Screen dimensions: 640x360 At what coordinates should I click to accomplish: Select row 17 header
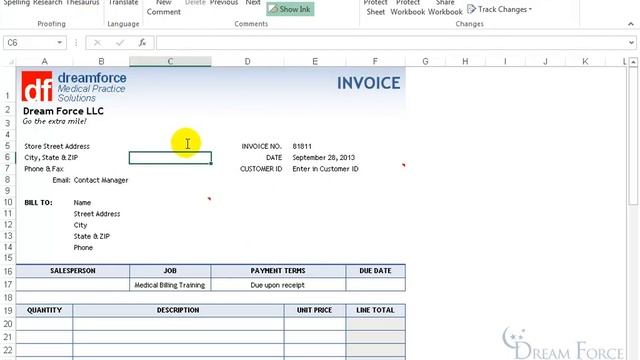point(8,284)
